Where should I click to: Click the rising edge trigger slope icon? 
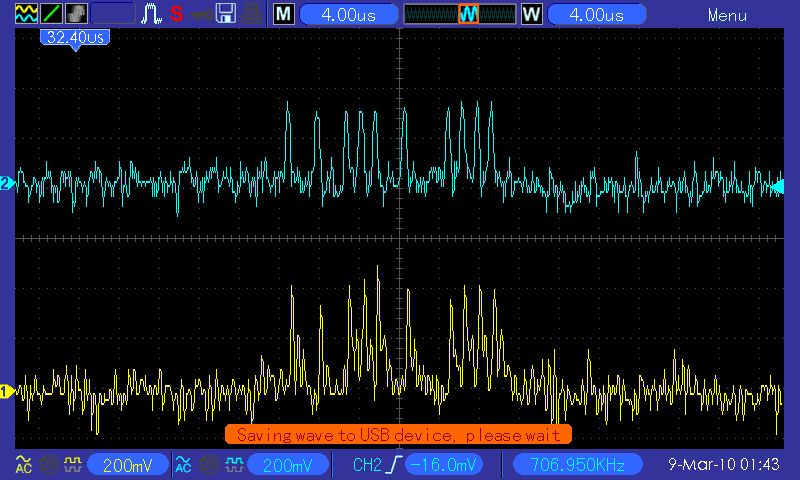(x=394, y=465)
